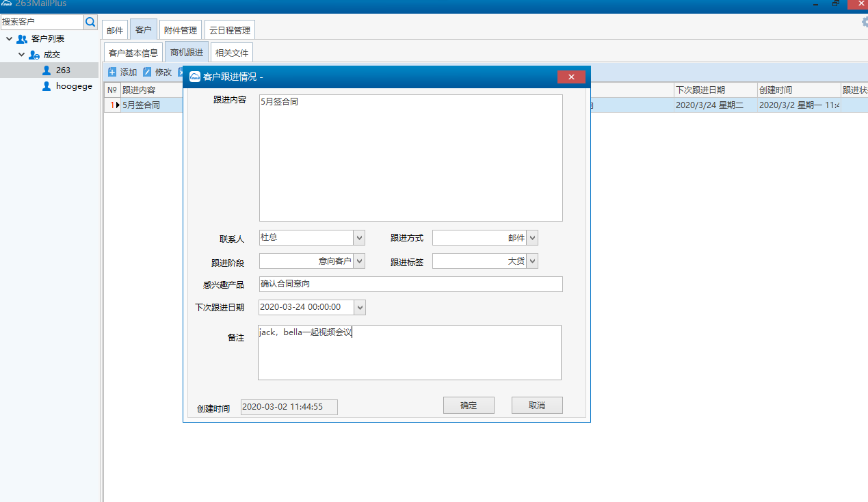Collapse the 客户列表 tree node
Viewport: 868px width, 502px height.
(x=9, y=39)
